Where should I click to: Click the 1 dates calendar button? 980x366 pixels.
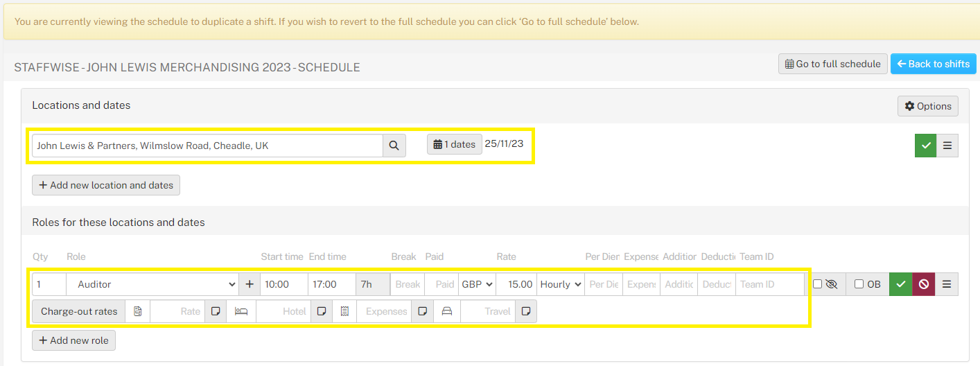click(454, 144)
